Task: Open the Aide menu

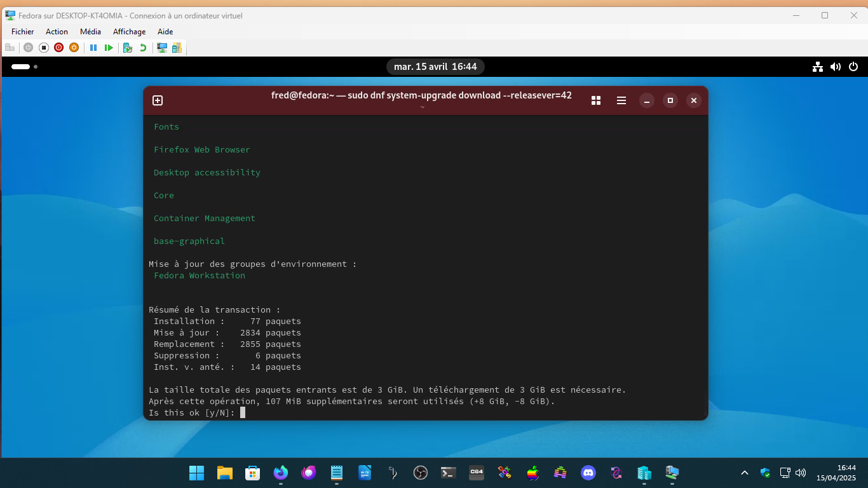Action: [165, 32]
